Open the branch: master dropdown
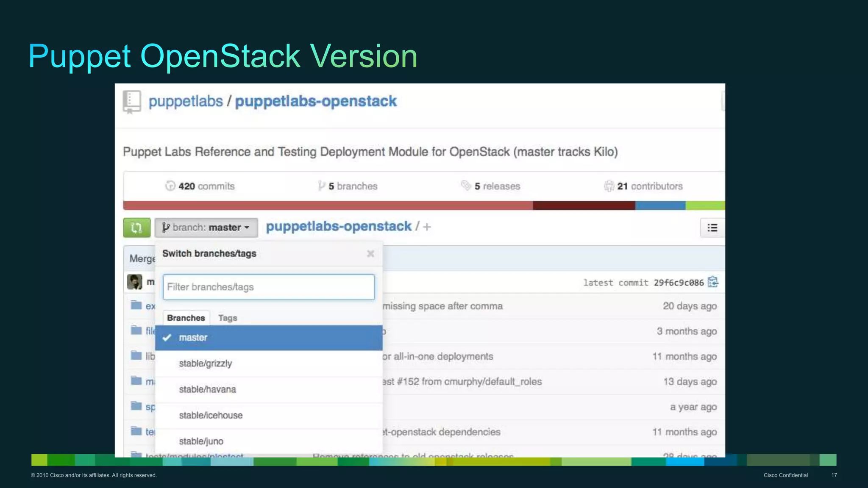This screenshot has height=488, width=868. [206, 227]
